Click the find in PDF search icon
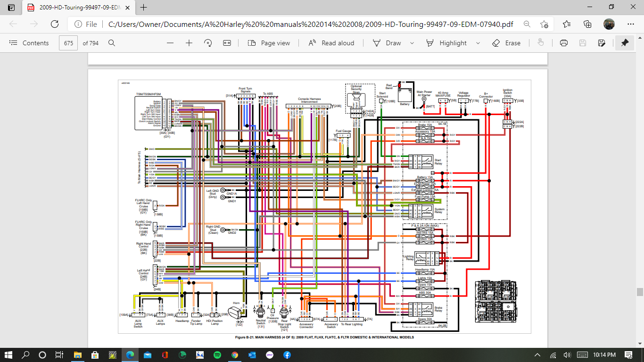Image resolution: width=644 pixels, height=362 pixels. pos(112,43)
